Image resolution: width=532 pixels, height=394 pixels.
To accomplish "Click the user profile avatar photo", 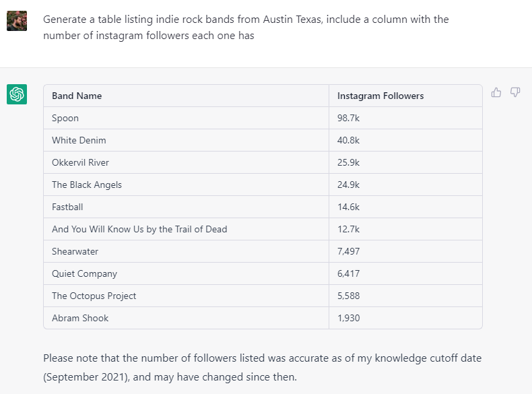I will [17, 21].
